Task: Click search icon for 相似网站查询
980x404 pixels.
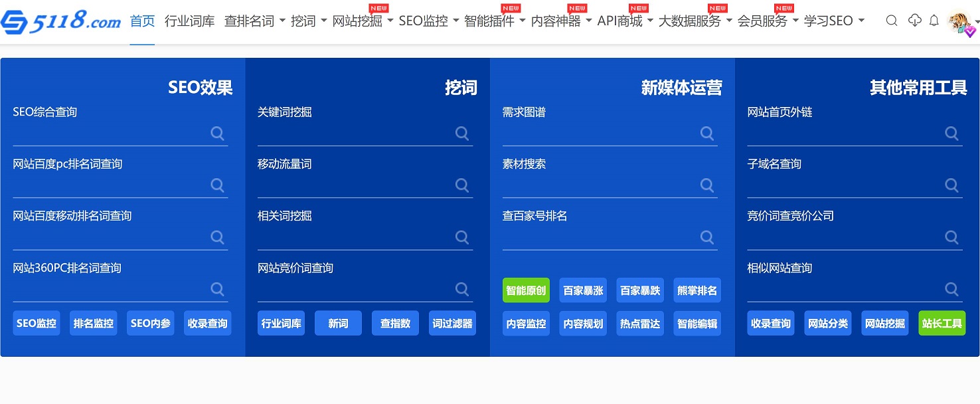Action: [952, 289]
